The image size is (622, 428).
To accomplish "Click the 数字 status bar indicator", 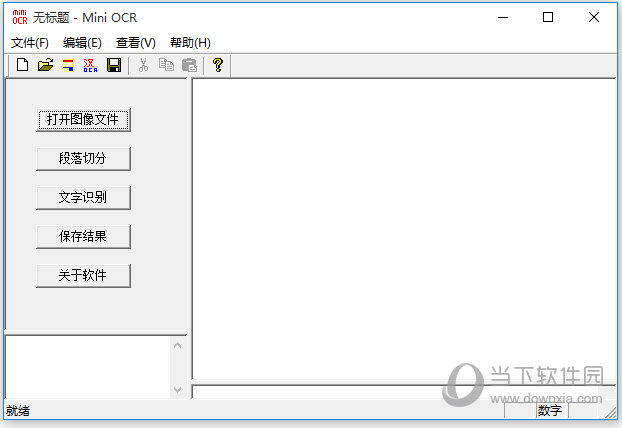I will 549,411.
